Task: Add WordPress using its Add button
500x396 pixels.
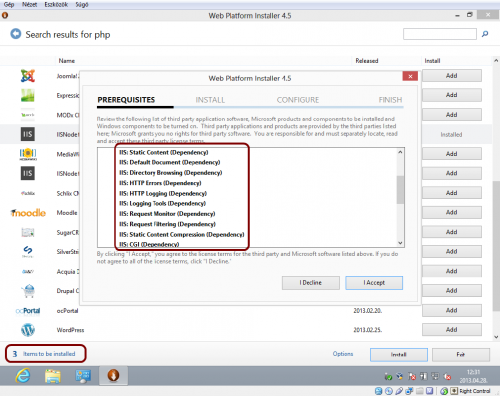Action: (x=452, y=330)
